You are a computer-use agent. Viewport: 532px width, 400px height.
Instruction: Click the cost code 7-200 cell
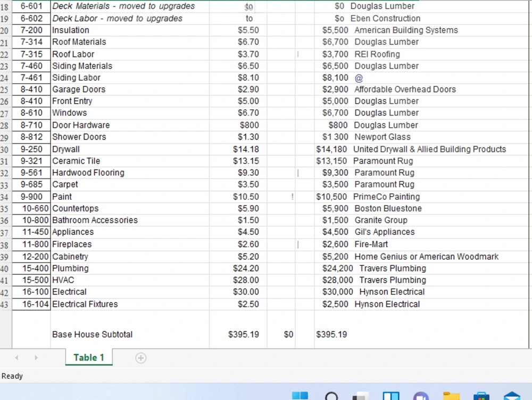31,30
